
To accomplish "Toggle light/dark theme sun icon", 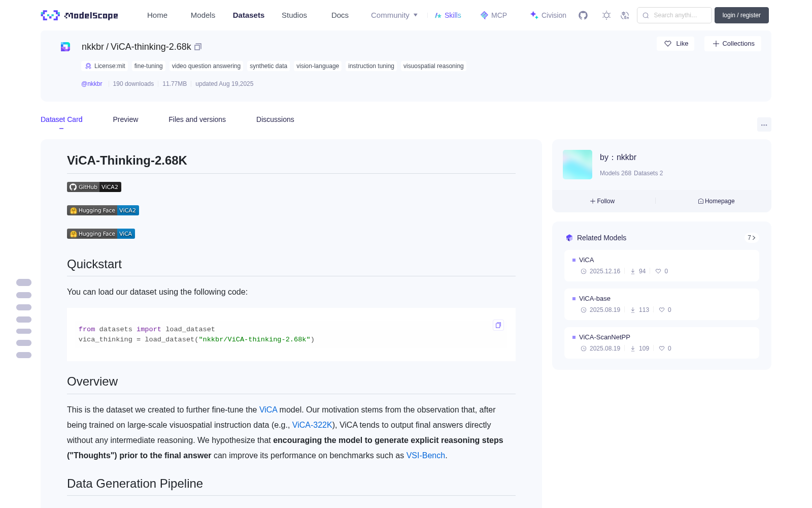I will pyautogui.click(x=606, y=15).
